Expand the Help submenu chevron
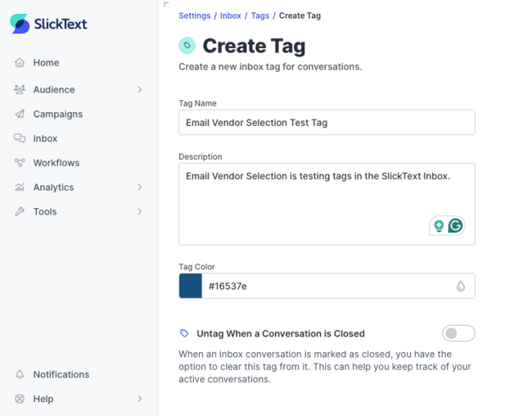Image resolution: width=532 pixels, height=416 pixels. tap(139, 399)
